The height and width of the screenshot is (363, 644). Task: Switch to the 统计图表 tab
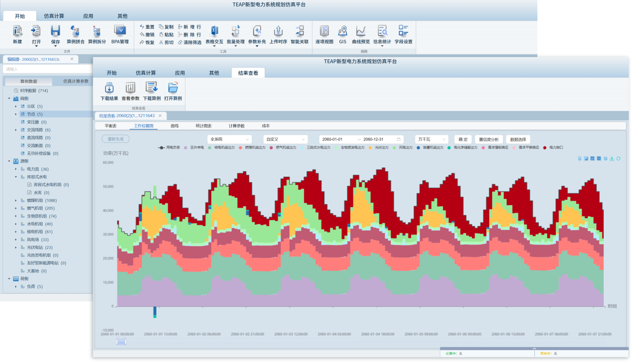pyautogui.click(x=203, y=126)
